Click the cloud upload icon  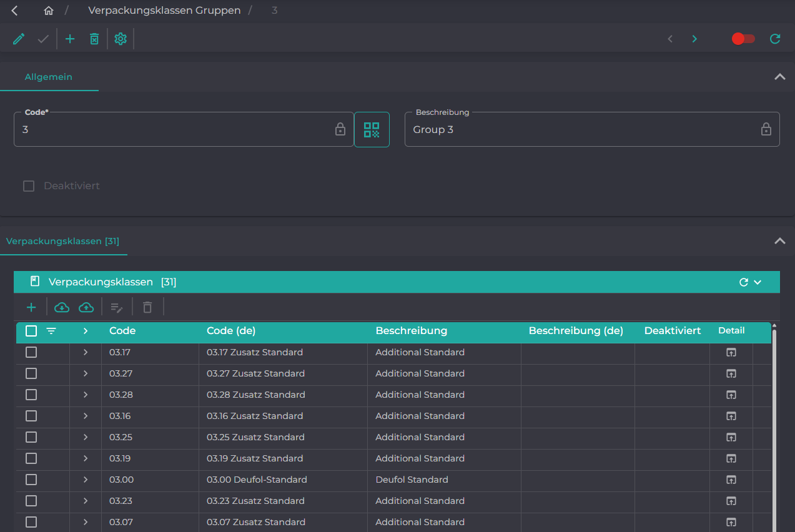tap(86, 307)
